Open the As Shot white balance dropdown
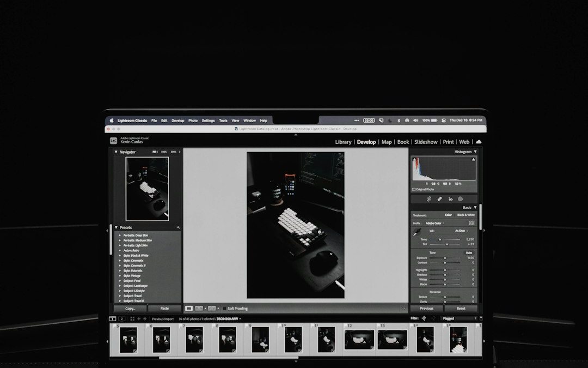This screenshot has height=368, width=588. tap(461, 231)
